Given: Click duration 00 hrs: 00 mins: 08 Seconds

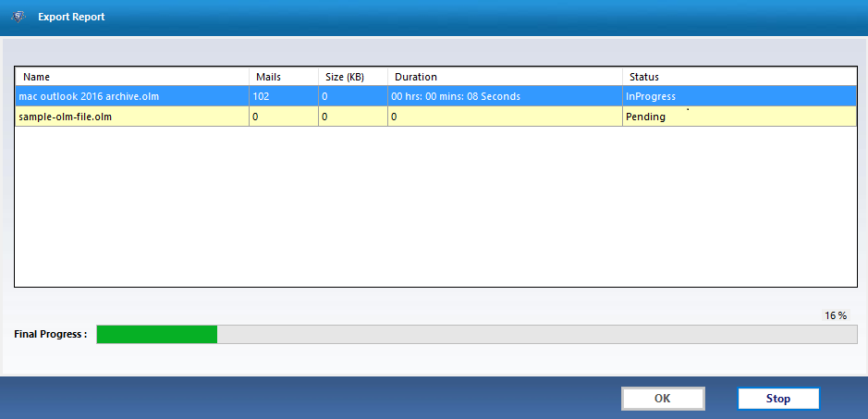Looking at the screenshot, I should click(x=505, y=96).
